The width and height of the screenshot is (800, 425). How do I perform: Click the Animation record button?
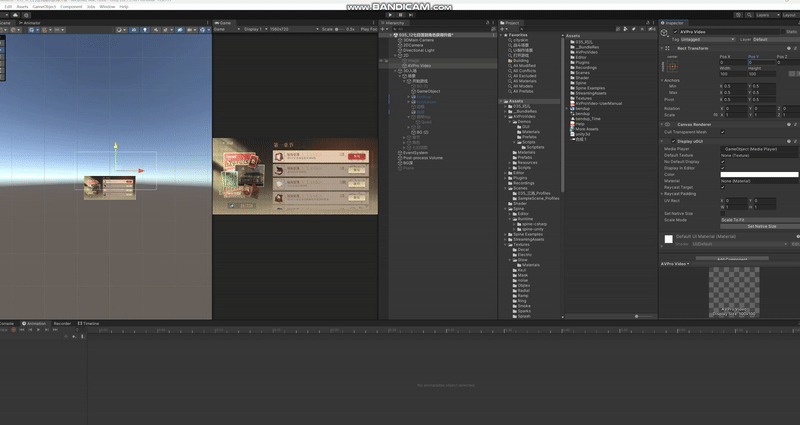(x=14, y=330)
